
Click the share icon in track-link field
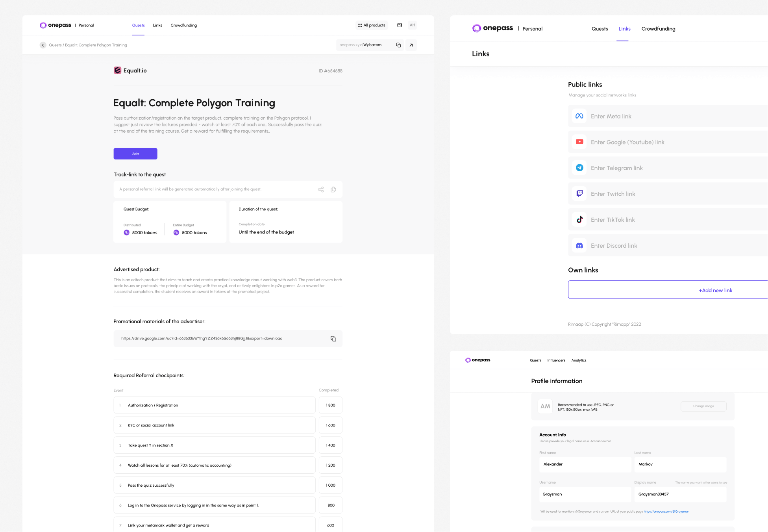(321, 189)
